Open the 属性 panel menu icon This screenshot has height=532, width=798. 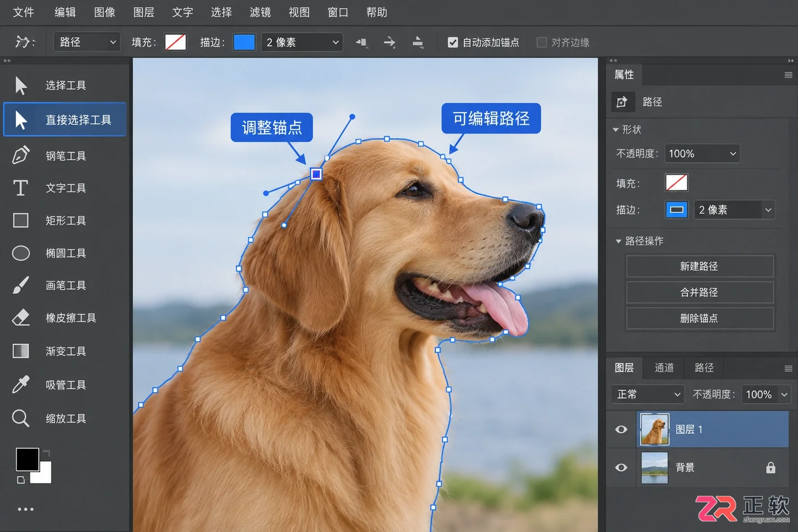click(789, 75)
